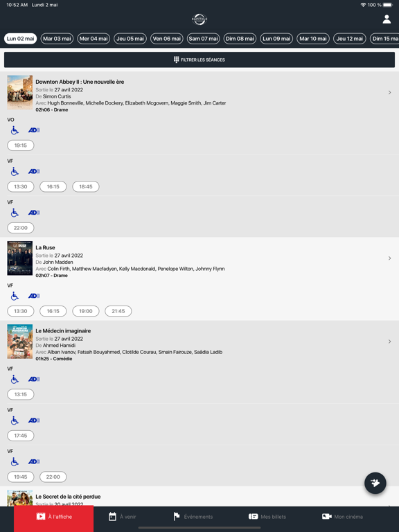Open the user profile icon
Image resolution: width=399 pixels, height=532 pixels.
(x=387, y=19)
